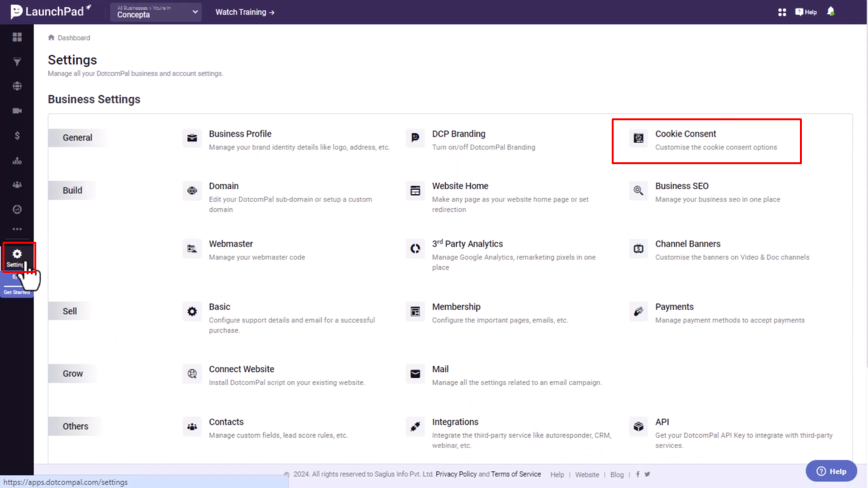The height and width of the screenshot is (488, 868).
Task: Open Domain settings
Action: (224, 186)
